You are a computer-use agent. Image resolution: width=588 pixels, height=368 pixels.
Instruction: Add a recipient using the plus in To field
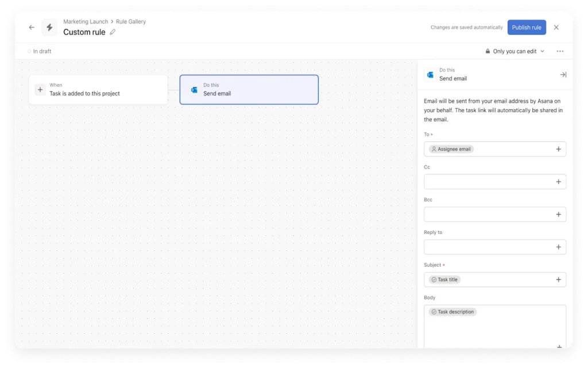coord(558,149)
